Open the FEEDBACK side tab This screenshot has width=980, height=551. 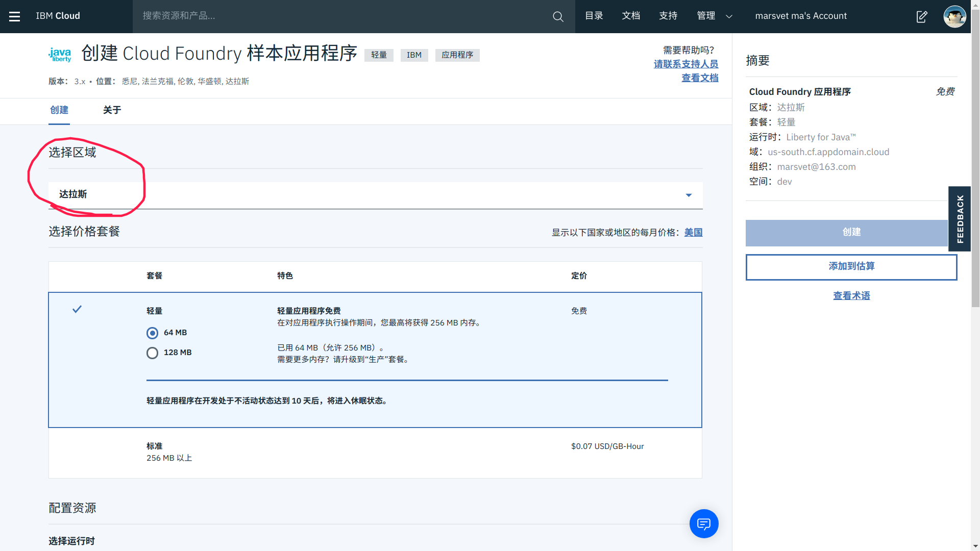(x=960, y=219)
